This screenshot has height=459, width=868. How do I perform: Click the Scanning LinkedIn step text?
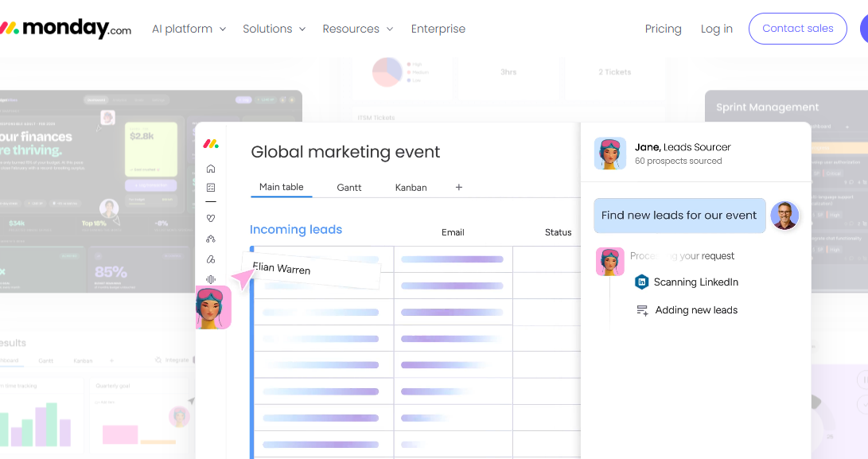696,282
